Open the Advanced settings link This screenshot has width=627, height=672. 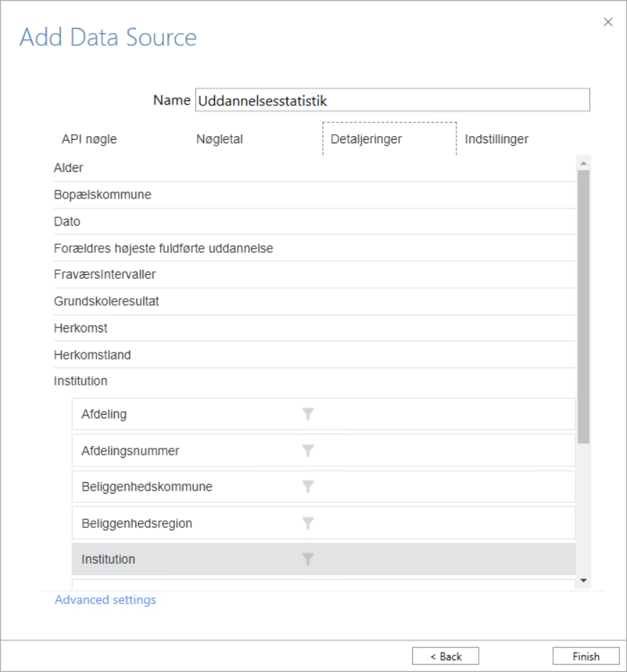pyautogui.click(x=105, y=600)
